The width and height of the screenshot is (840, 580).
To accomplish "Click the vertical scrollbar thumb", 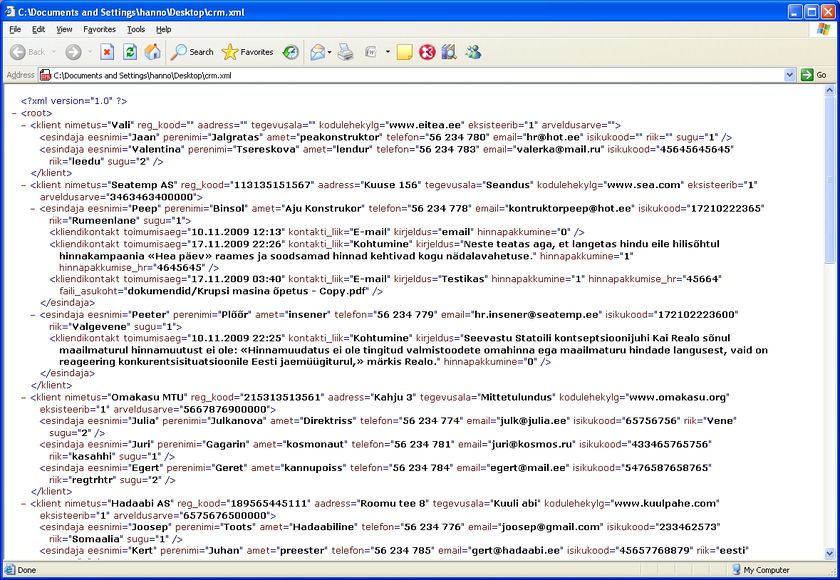I will click(x=830, y=179).
